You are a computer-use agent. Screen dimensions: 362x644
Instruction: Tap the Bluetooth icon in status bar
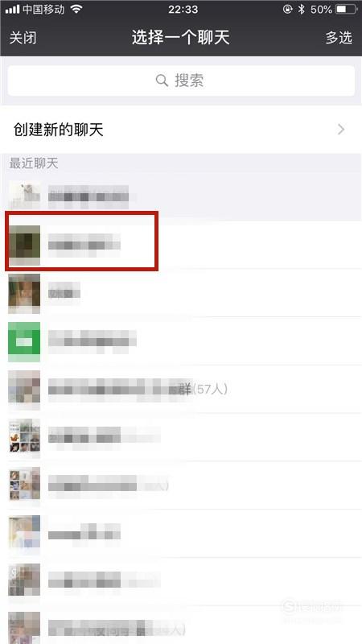pyautogui.click(x=301, y=9)
